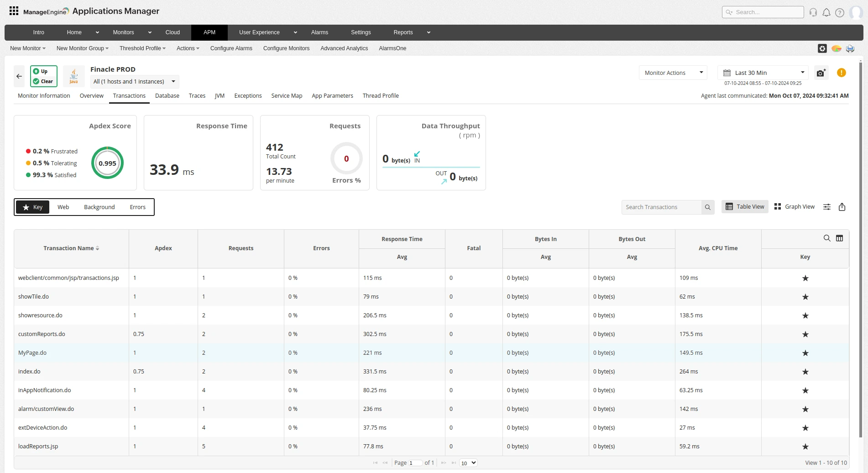
Task: Open the apps grid launcher icon
Action: click(x=14, y=11)
